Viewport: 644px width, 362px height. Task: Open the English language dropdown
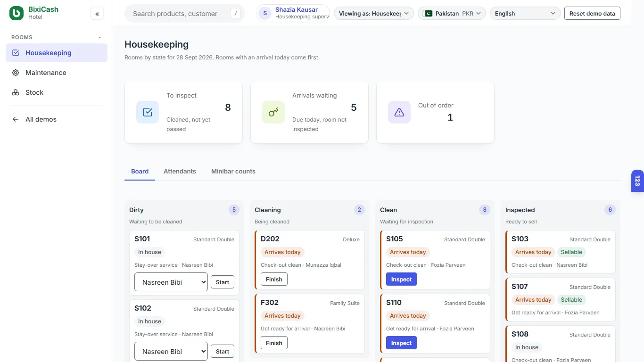click(x=525, y=13)
